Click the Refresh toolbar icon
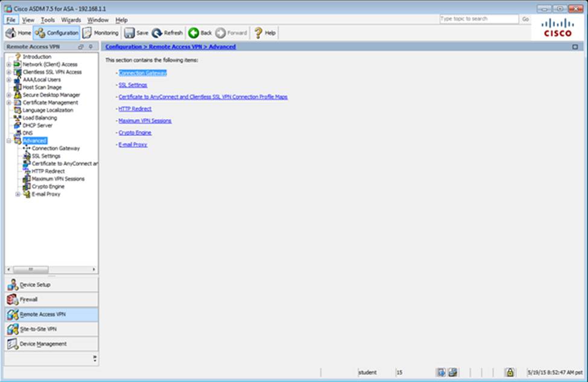 click(x=157, y=33)
